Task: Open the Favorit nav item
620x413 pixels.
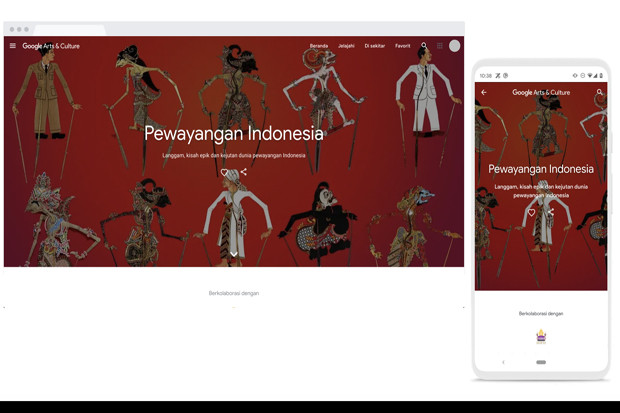Action: click(x=403, y=46)
